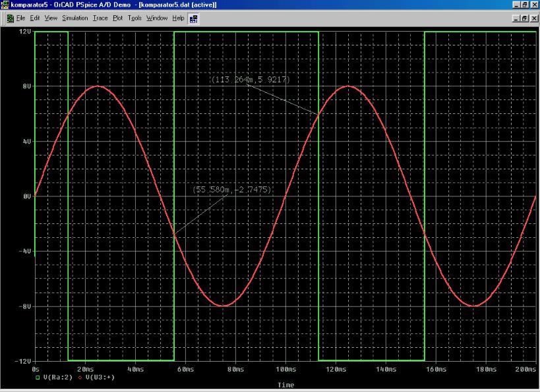Restore the inner komparator5.dat document window

[525, 18]
